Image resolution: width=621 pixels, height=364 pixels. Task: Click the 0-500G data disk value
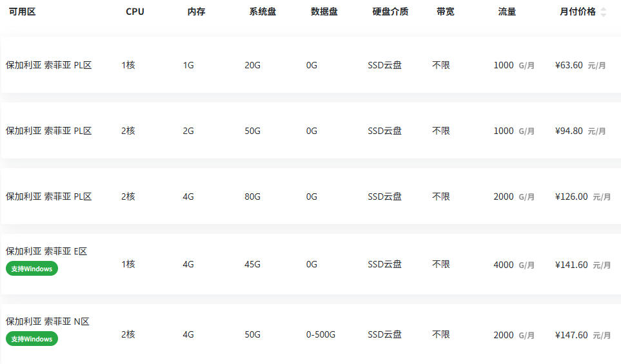coord(320,335)
